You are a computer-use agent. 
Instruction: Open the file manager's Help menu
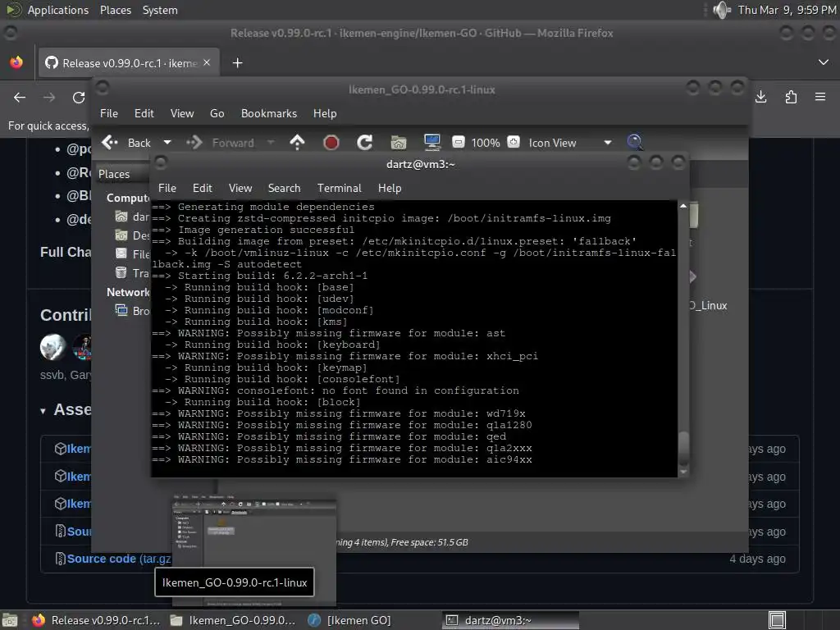[x=325, y=113]
